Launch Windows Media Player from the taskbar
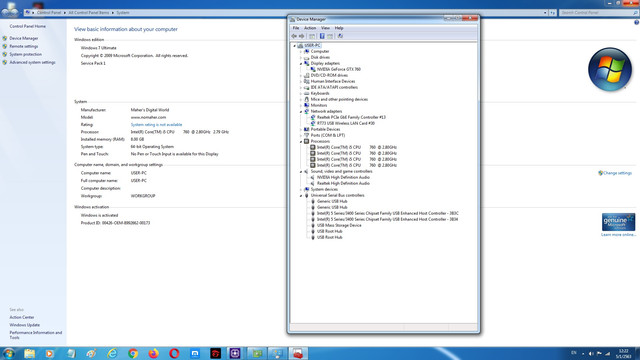 [50, 353]
